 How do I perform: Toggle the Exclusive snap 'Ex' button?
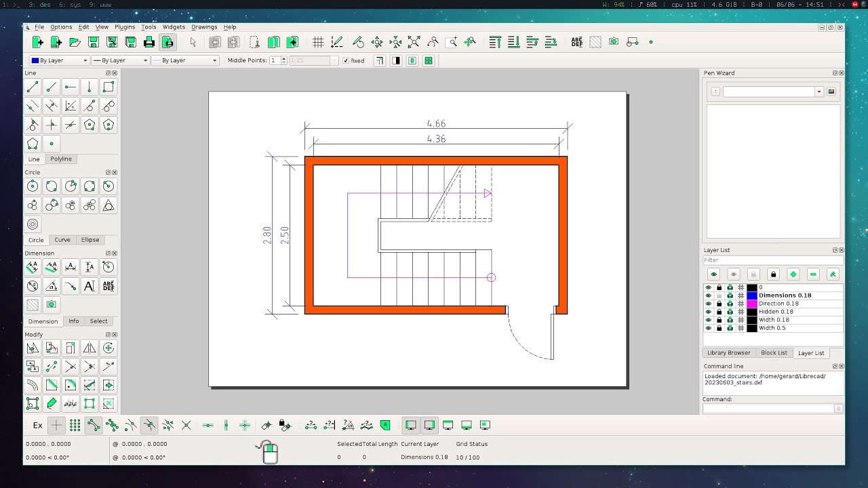(x=38, y=426)
